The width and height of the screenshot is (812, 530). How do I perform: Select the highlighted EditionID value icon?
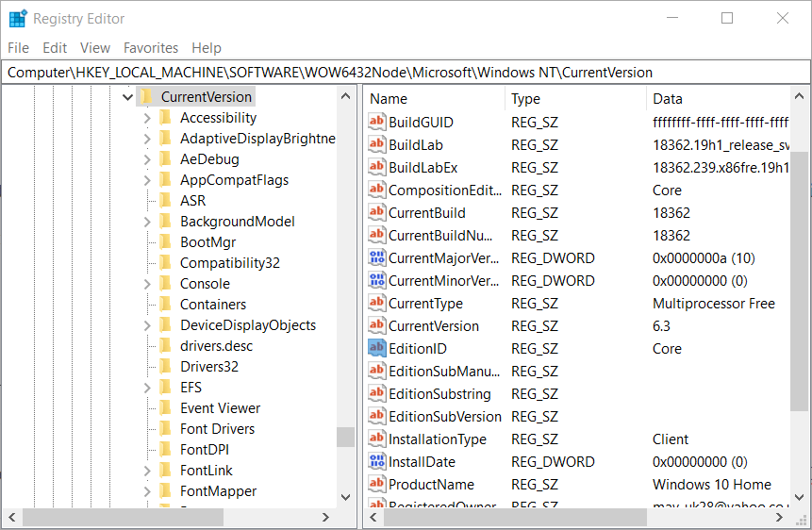[x=377, y=348]
